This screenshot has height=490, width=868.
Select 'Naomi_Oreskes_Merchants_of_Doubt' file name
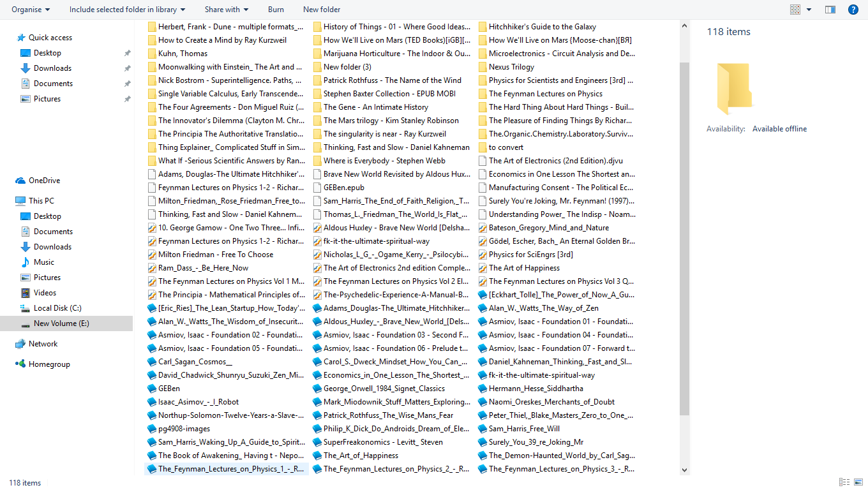(552, 402)
